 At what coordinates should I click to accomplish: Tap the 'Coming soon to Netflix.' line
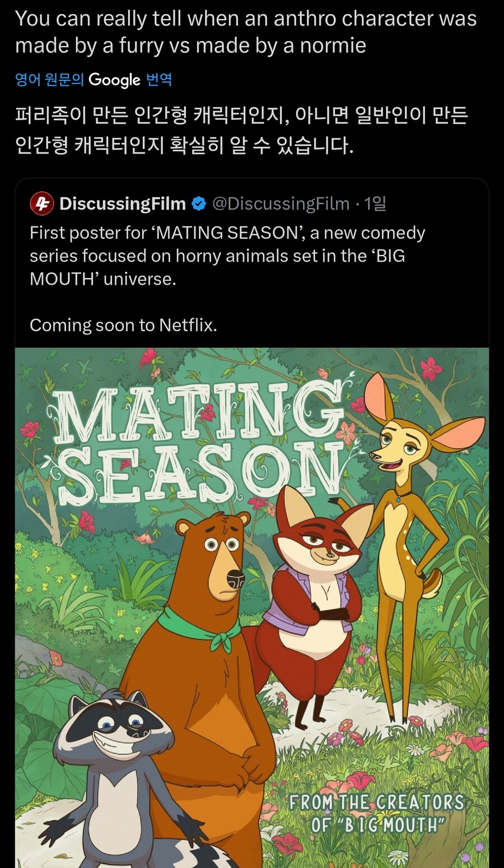(123, 325)
